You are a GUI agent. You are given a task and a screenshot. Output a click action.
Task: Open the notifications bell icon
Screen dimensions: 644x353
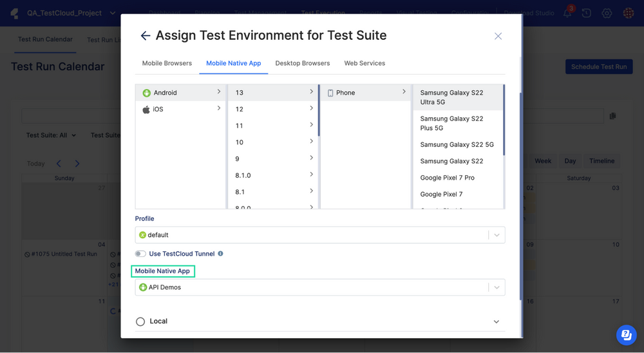(x=567, y=13)
